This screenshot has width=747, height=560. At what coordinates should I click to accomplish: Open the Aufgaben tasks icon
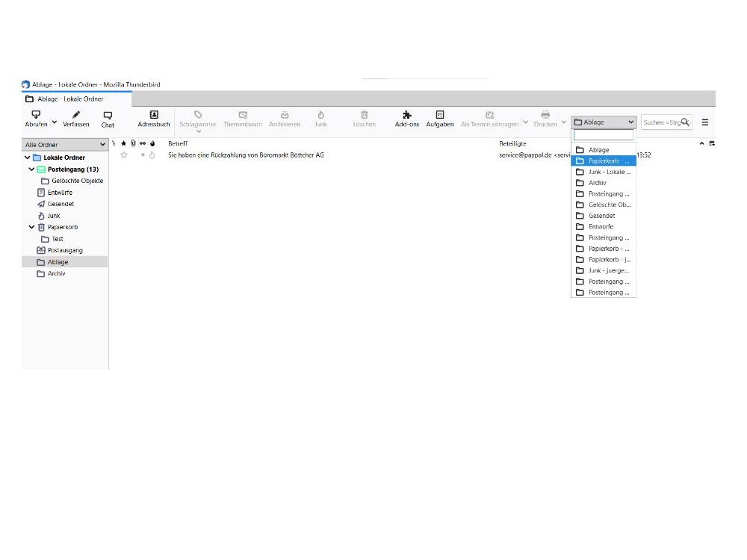[x=440, y=115]
